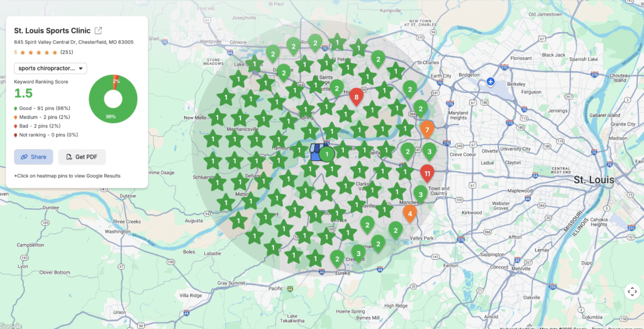Click the airport icon on the map
This screenshot has width=644, height=329.
(x=491, y=82)
